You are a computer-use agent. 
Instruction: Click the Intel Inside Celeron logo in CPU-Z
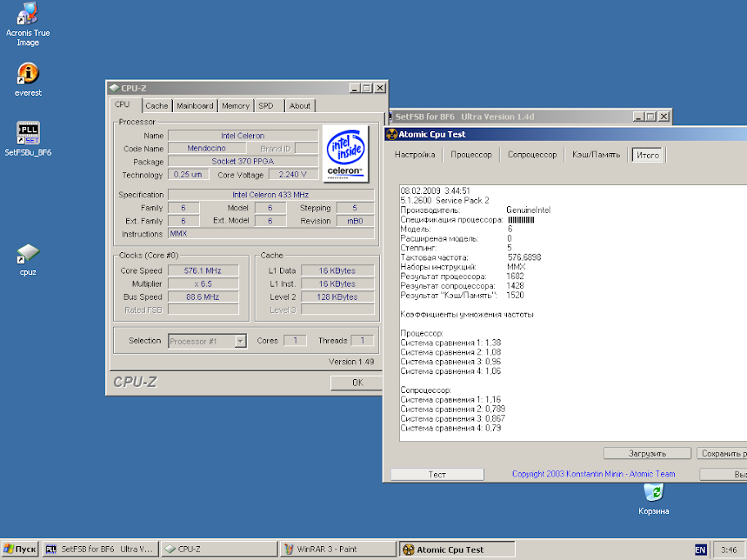346,153
